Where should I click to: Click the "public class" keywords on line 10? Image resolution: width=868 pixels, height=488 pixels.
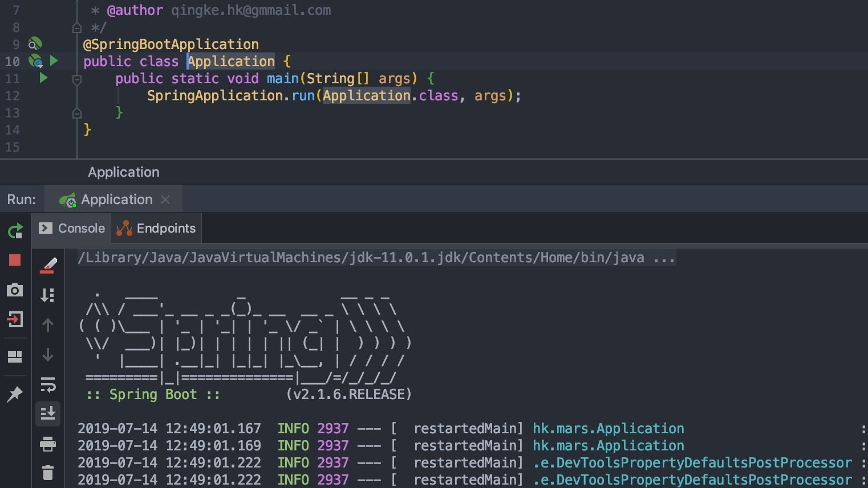(x=131, y=62)
